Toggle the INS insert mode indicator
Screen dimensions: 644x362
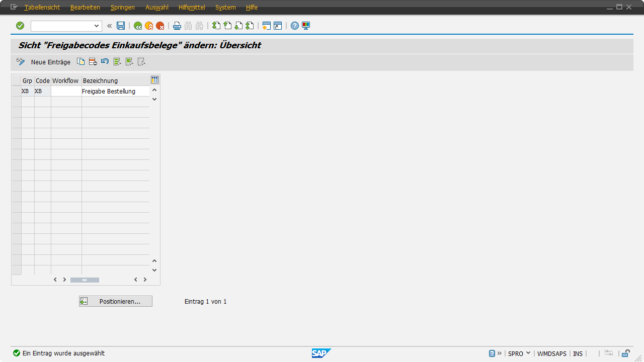[578, 353]
